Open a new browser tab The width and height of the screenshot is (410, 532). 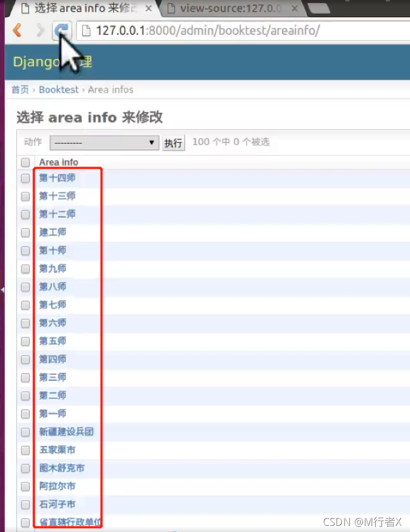[x=319, y=9]
